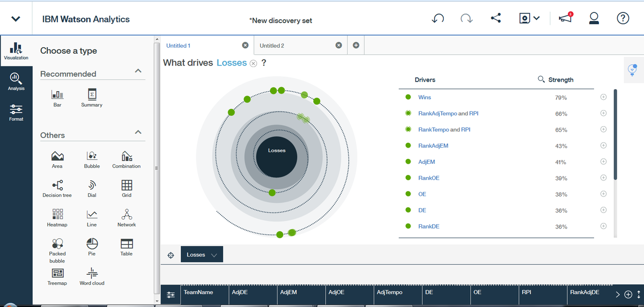
Task: Show the next data columns arrow
Action: (618, 294)
